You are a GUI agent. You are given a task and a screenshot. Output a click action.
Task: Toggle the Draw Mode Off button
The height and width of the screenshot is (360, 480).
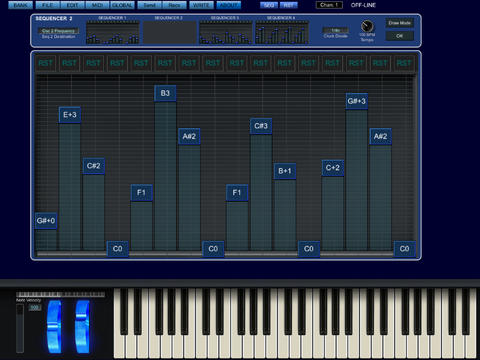point(399,36)
